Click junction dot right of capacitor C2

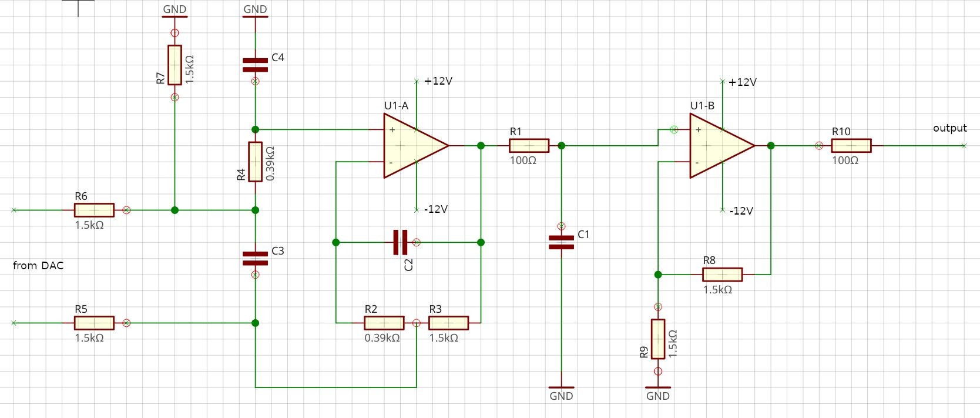point(481,242)
